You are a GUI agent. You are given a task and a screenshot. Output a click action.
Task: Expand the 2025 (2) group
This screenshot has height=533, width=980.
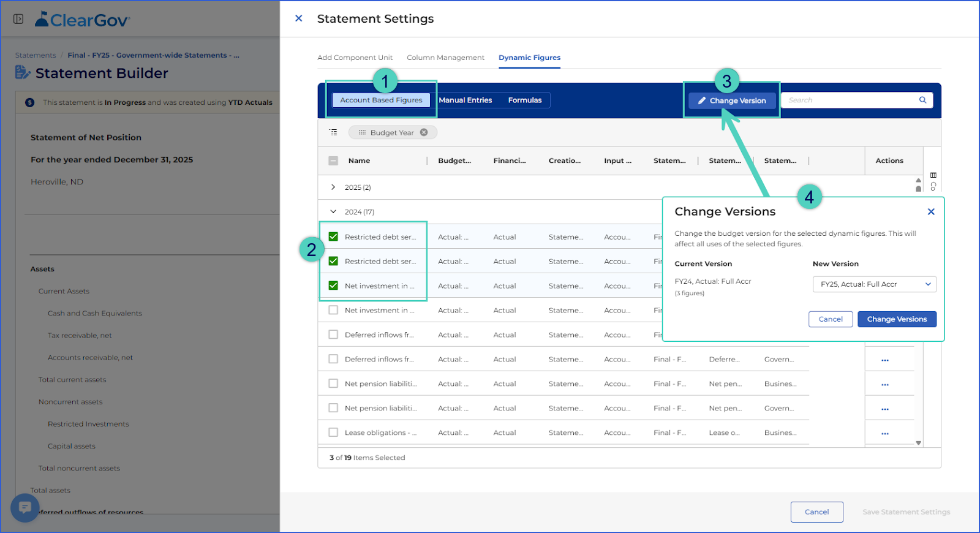(333, 187)
